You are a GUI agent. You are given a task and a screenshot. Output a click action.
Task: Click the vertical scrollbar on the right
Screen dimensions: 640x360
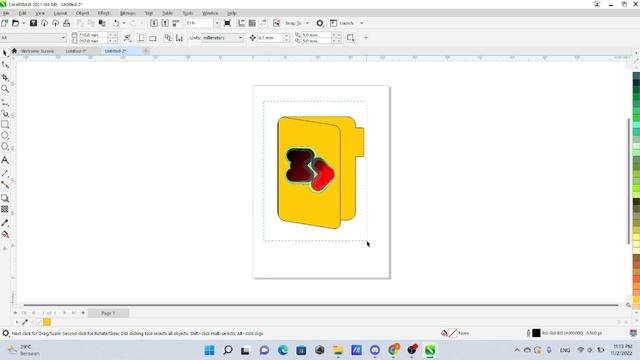[629, 182]
